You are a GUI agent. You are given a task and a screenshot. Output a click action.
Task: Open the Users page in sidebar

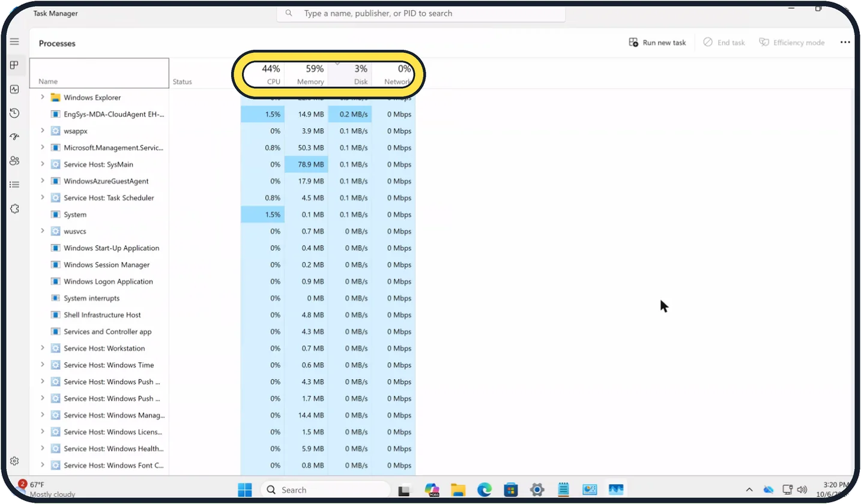(x=14, y=161)
